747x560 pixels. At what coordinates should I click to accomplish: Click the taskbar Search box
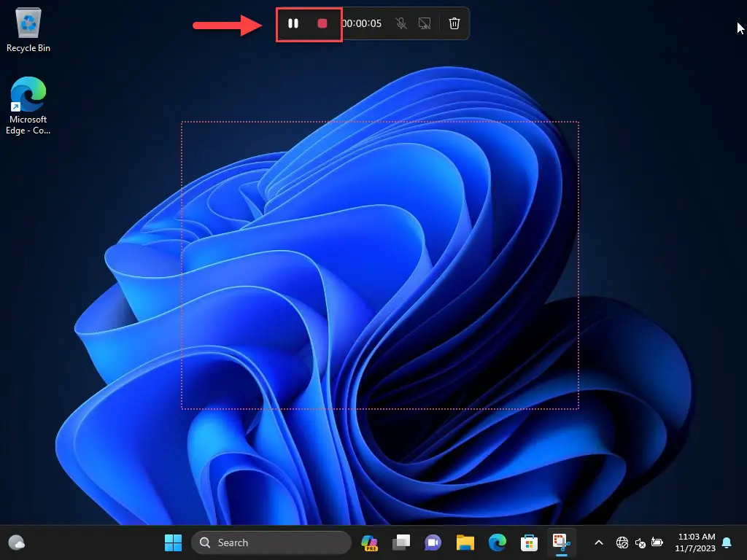[x=271, y=542]
